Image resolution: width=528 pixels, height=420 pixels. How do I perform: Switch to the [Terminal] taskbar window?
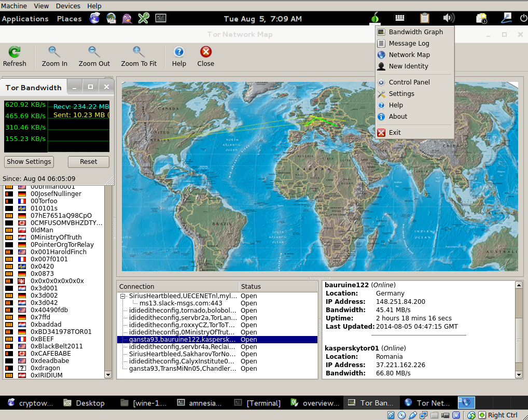pos(259,403)
